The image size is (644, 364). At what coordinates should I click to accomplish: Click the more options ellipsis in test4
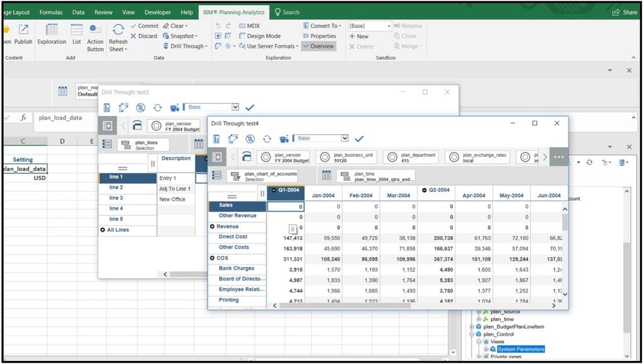(558, 157)
